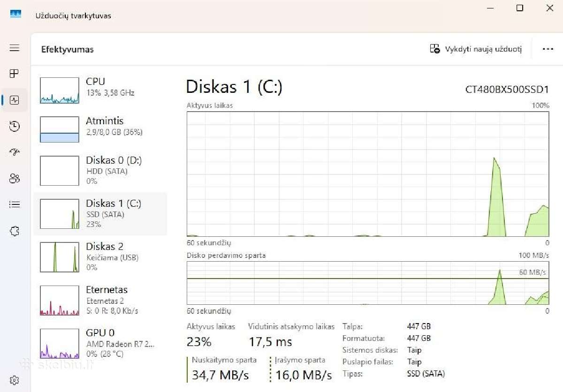This screenshot has width=563, height=392.
Task: Open the Users page icon
Action: (x=15, y=178)
